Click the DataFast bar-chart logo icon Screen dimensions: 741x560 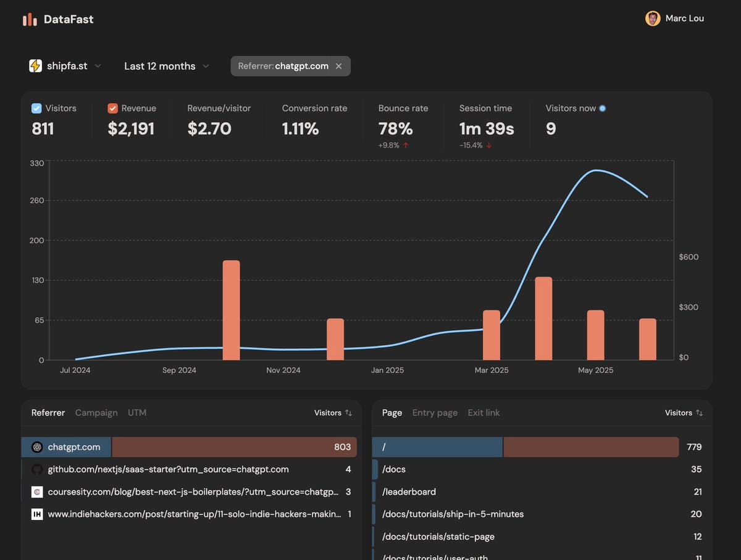(x=30, y=20)
